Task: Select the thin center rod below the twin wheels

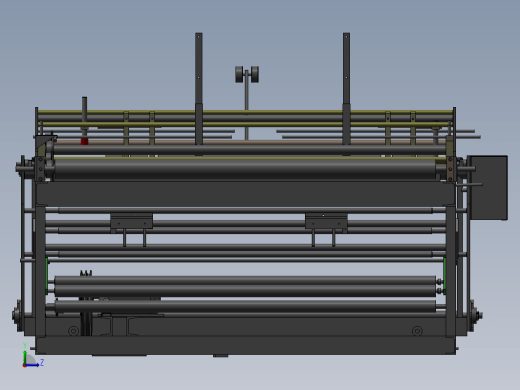Action: [x=247, y=107]
